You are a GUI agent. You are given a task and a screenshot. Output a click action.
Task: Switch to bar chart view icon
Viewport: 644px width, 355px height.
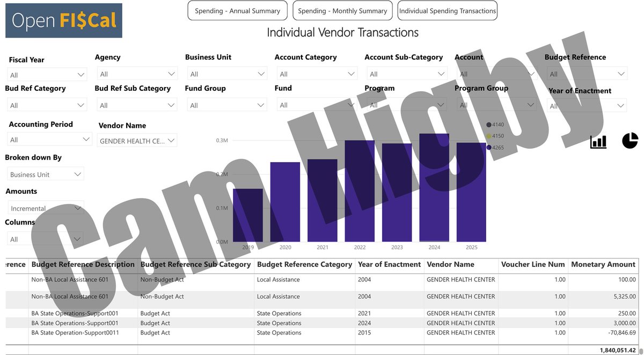(598, 142)
